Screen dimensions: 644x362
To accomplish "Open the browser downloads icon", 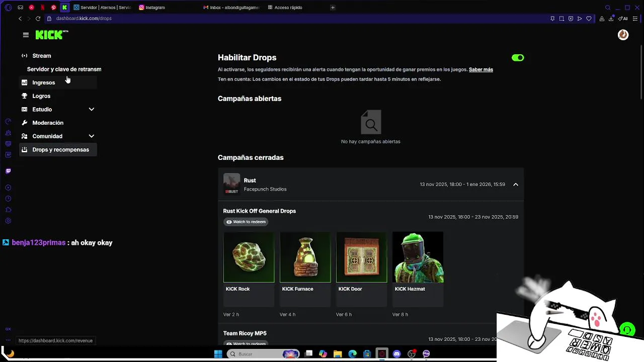I will click(x=611, y=19).
